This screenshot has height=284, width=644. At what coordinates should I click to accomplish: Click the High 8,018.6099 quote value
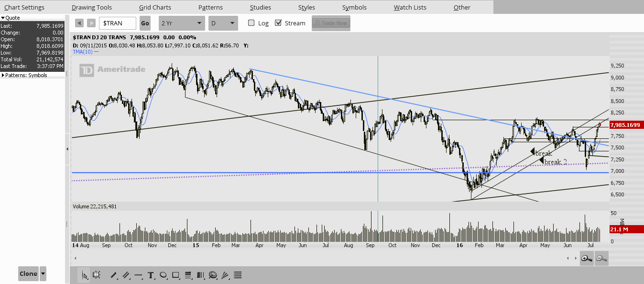49,46
